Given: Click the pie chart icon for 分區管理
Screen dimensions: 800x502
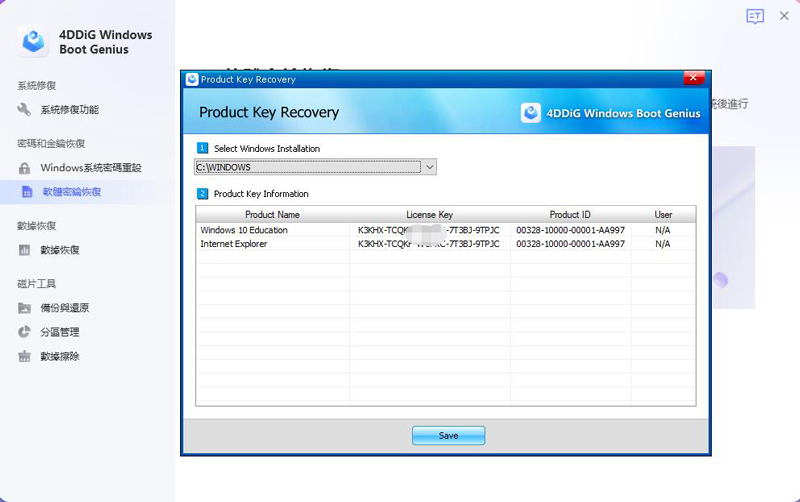Looking at the screenshot, I should pyautogui.click(x=25, y=332).
